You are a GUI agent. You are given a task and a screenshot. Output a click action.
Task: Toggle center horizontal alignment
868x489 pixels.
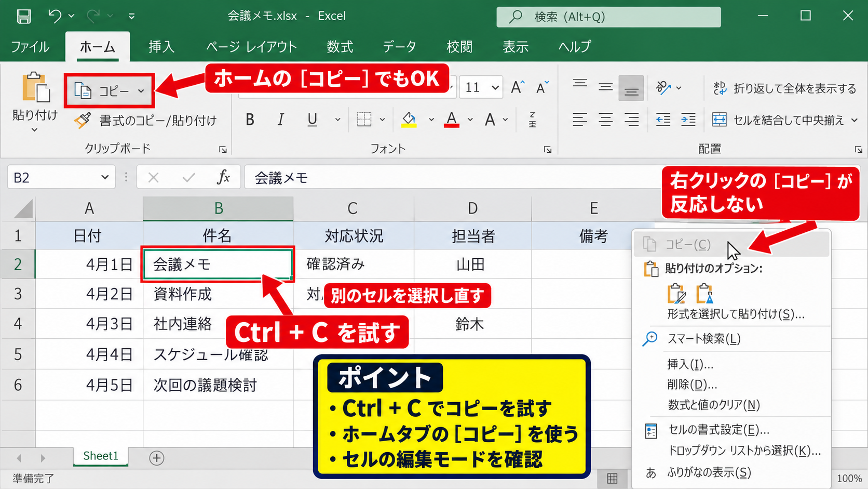tap(605, 120)
